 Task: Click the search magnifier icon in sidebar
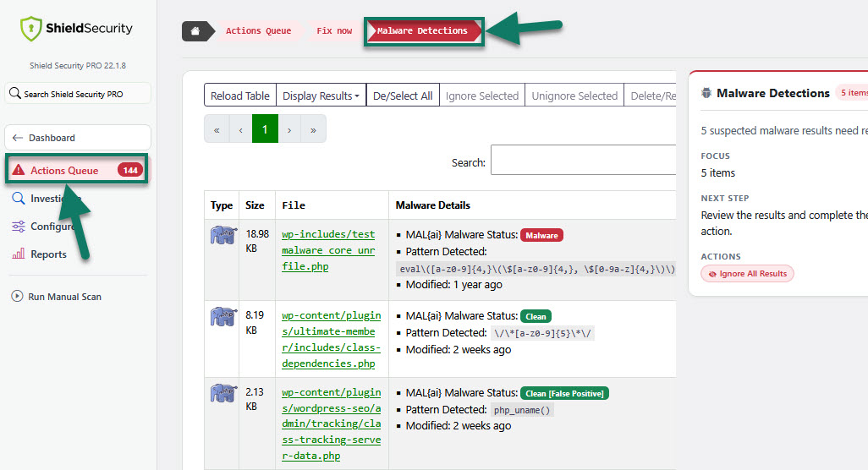pos(15,94)
